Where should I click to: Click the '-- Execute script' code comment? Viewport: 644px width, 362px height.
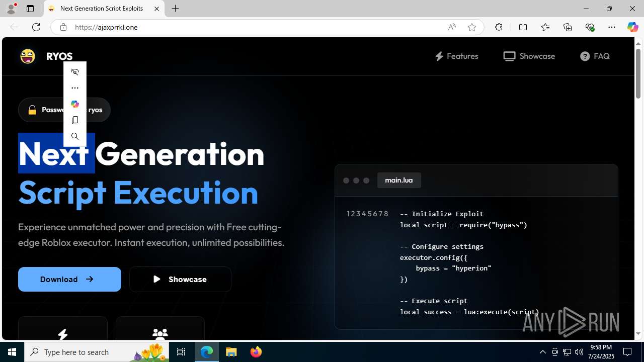tap(434, 301)
